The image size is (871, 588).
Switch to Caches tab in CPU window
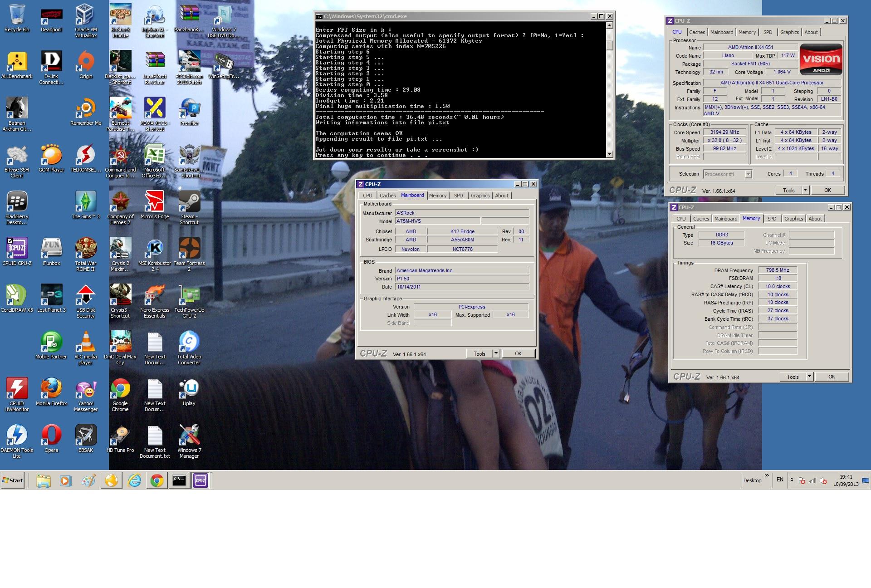697,32
